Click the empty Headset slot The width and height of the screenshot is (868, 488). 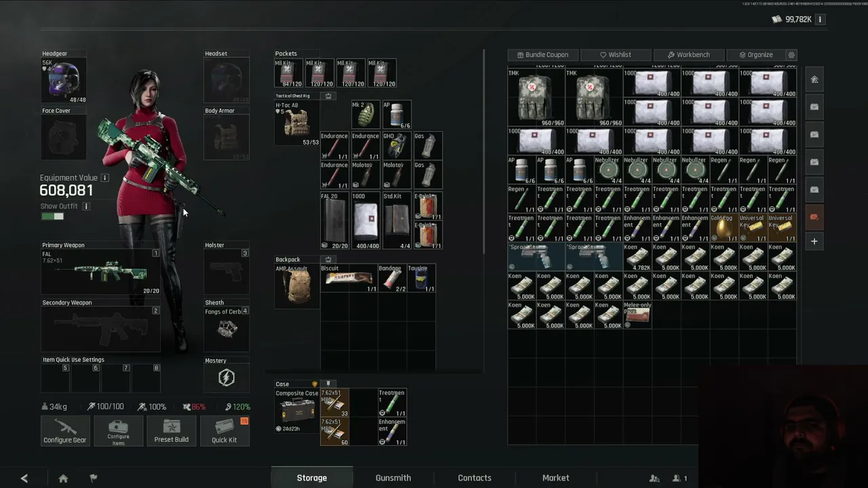pos(226,81)
